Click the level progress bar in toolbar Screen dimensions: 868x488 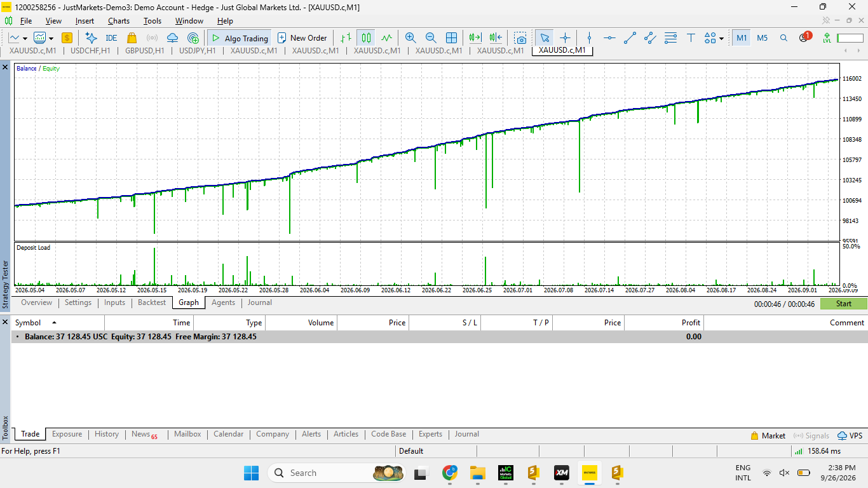[850, 38]
